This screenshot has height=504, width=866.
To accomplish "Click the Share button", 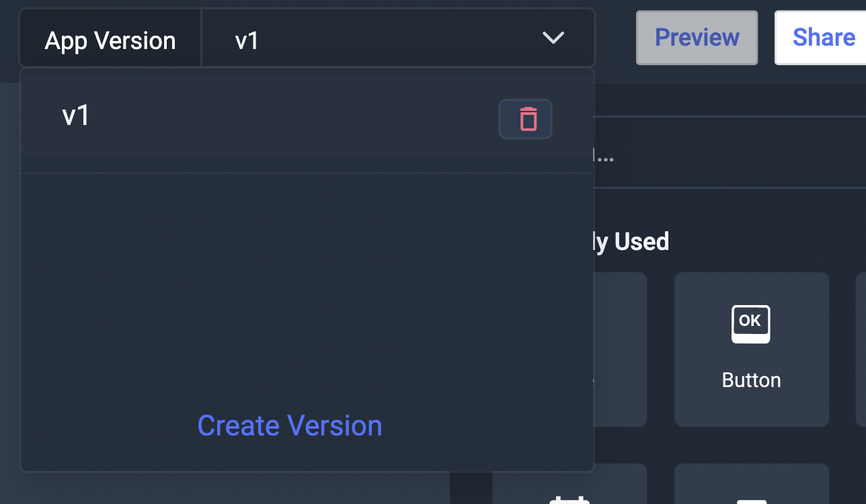I will (x=826, y=38).
